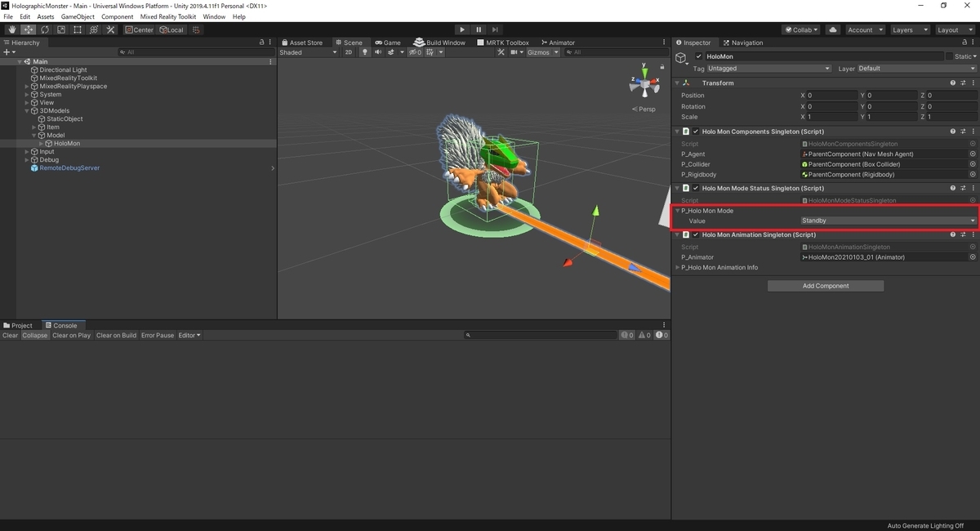This screenshot has width=980, height=531.
Task: Open the Transform component help icon
Action: click(x=953, y=83)
